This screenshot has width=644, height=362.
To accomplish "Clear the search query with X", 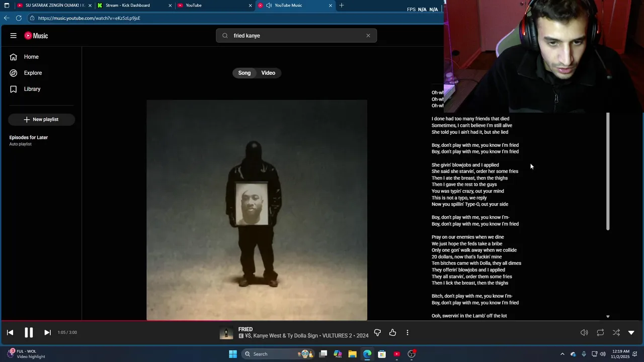I will pos(368,36).
